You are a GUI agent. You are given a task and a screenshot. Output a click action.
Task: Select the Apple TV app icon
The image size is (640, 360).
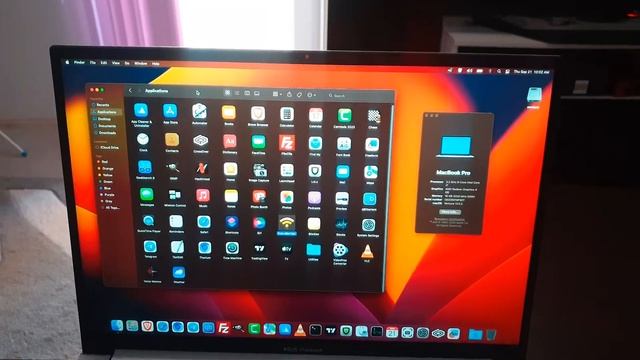point(287,249)
